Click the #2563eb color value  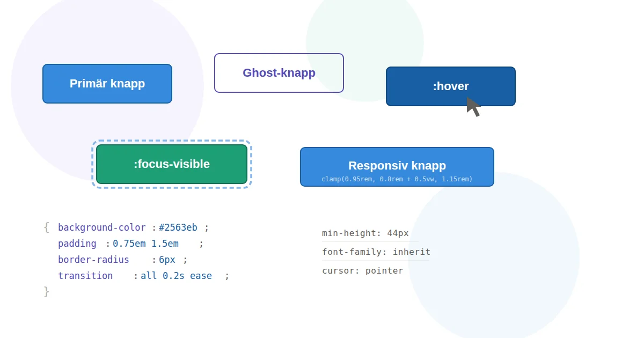(x=178, y=227)
